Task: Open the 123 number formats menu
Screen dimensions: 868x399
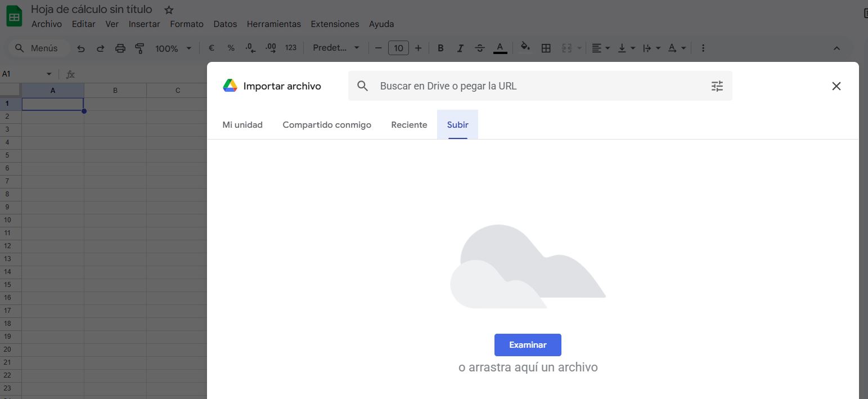Action: coord(291,48)
